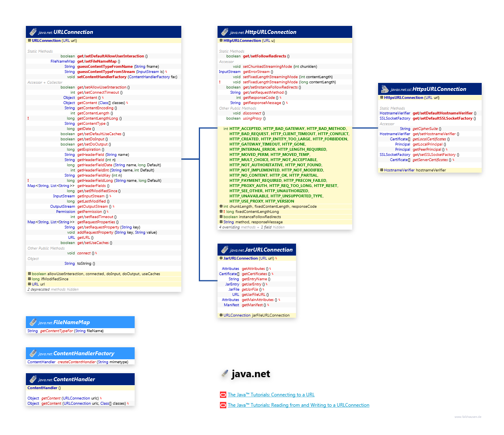Select the createContentHandler method in ContentHandlerFactory
This screenshot has width=504, height=435.
point(76,362)
